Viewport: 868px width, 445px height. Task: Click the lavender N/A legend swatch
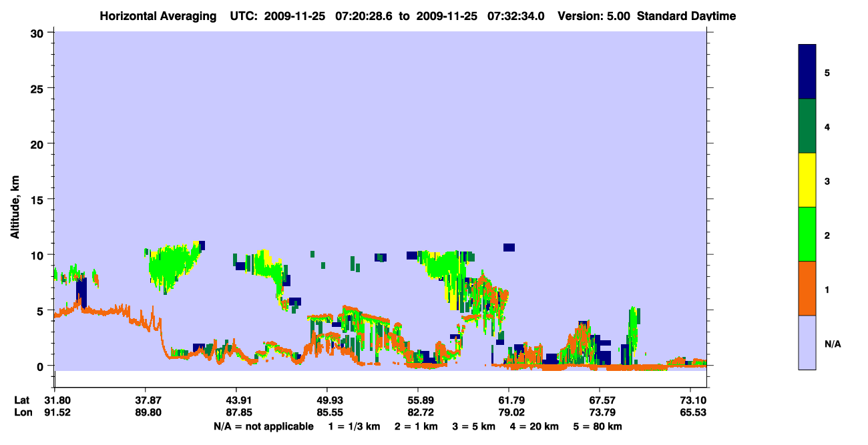coord(807,342)
